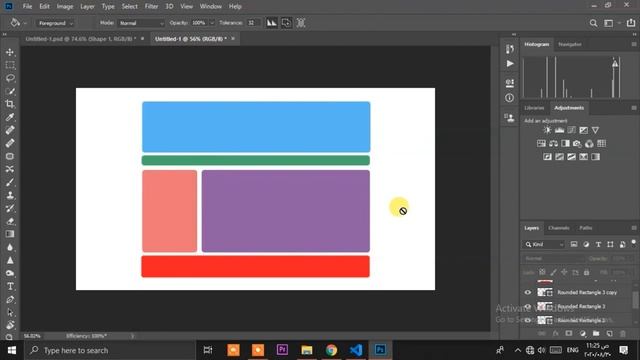The width and height of the screenshot is (640, 360).
Task: Toggle the adjustment layers filter
Action: pos(586,244)
